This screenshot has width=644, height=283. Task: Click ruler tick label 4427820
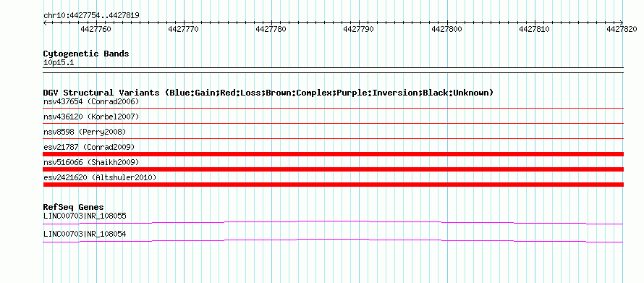(622, 29)
